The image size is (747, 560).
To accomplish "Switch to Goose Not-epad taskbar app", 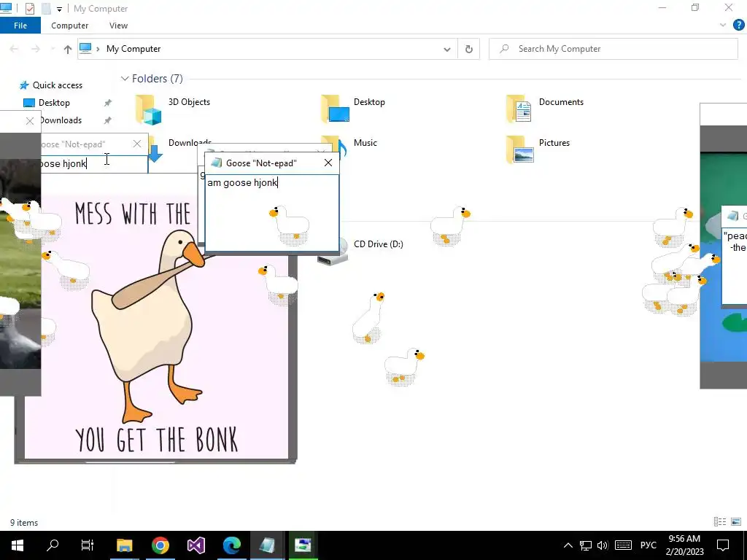I will 267,545.
